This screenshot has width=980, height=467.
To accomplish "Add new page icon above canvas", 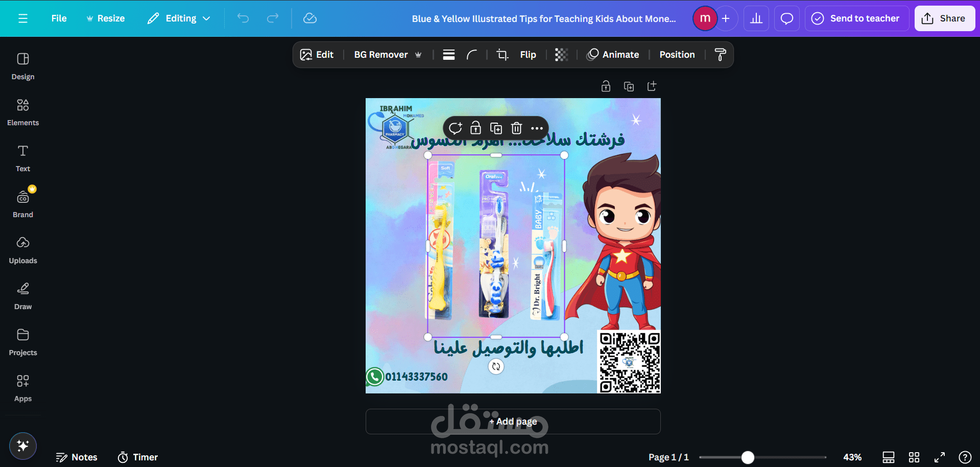I will pos(652,86).
